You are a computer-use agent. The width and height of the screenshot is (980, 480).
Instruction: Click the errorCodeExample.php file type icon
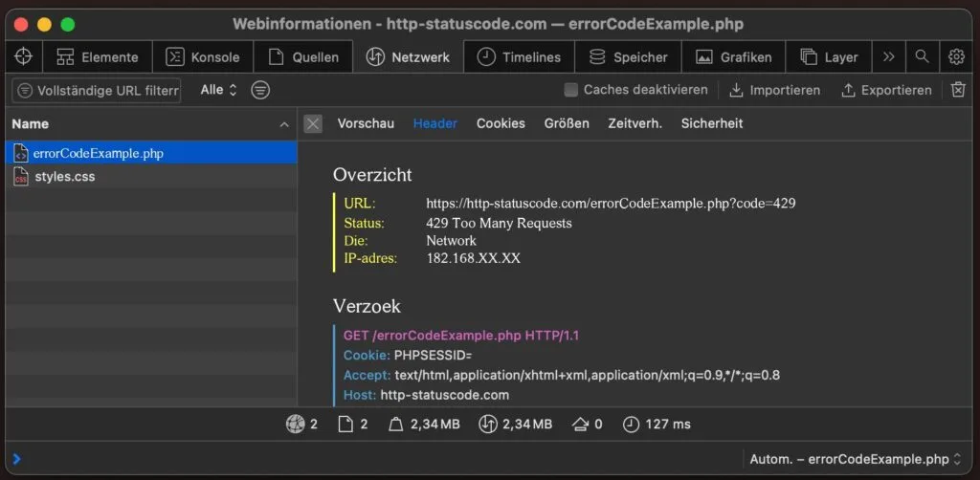tap(21, 153)
